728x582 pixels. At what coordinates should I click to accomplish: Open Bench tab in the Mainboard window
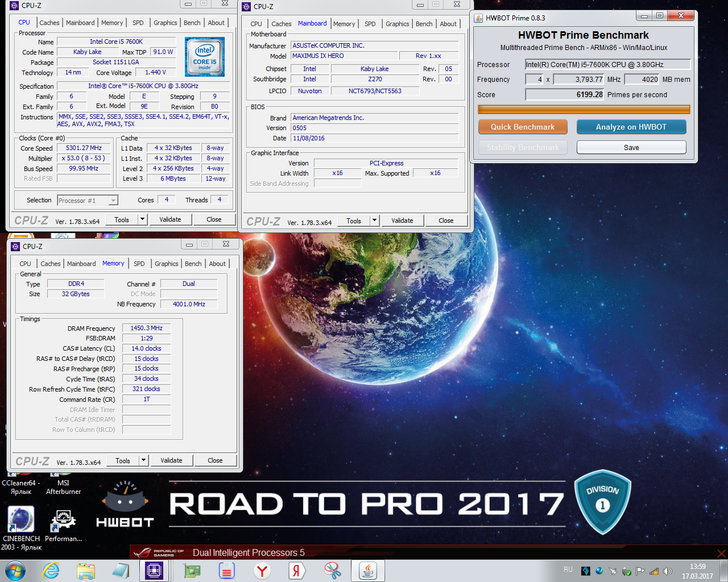point(424,24)
